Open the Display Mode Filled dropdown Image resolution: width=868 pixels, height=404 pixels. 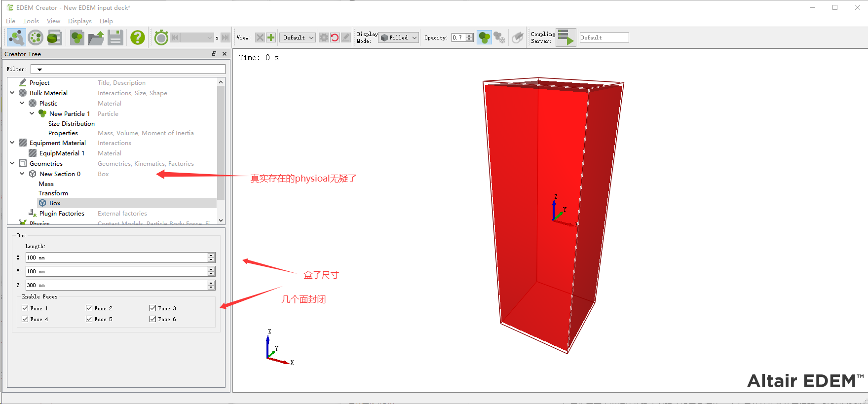(x=399, y=37)
